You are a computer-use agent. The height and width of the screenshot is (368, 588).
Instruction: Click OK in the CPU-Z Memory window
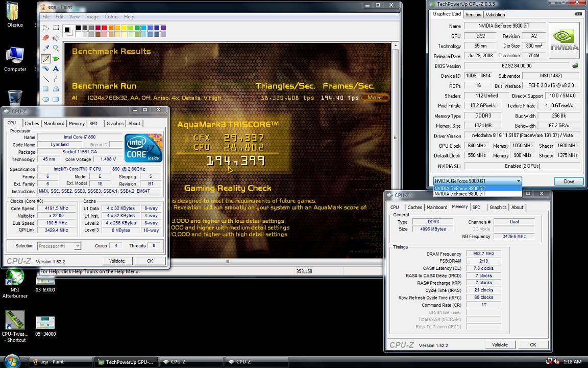[533, 344]
